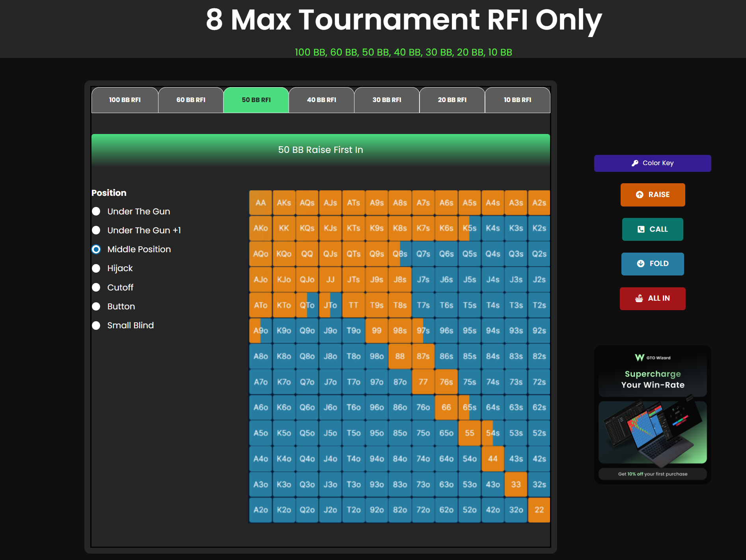Click the AA hand cell

coord(261,203)
